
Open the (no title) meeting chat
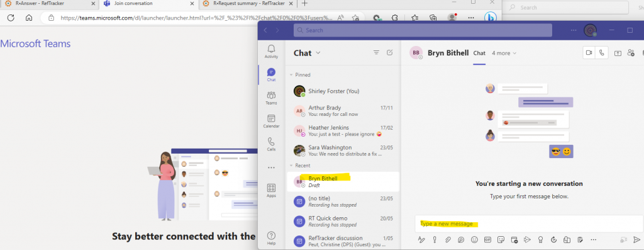(x=343, y=202)
